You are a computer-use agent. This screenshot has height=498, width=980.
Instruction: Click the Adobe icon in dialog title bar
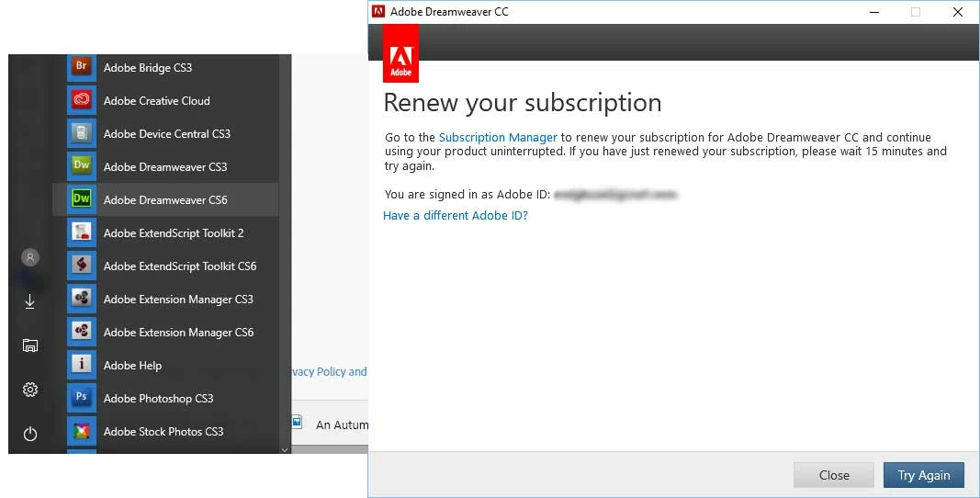[378, 11]
